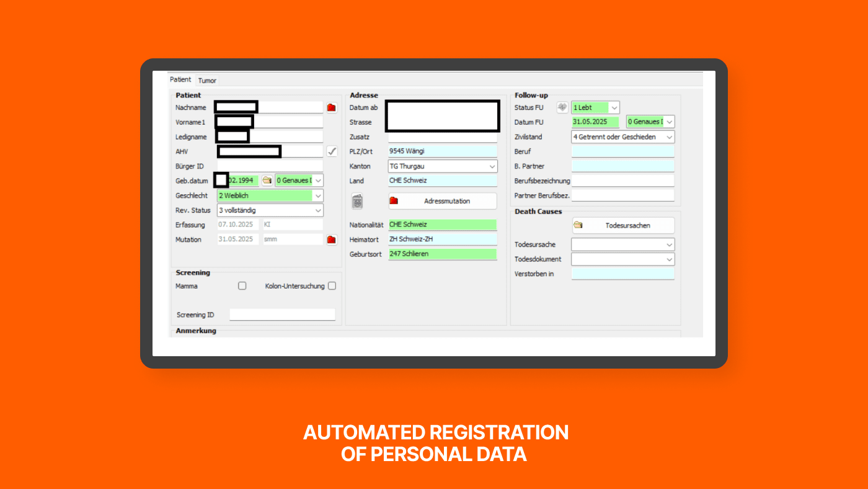The height and width of the screenshot is (489, 868).
Task: Click into the Bürger ID field
Action: click(x=270, y=166)
